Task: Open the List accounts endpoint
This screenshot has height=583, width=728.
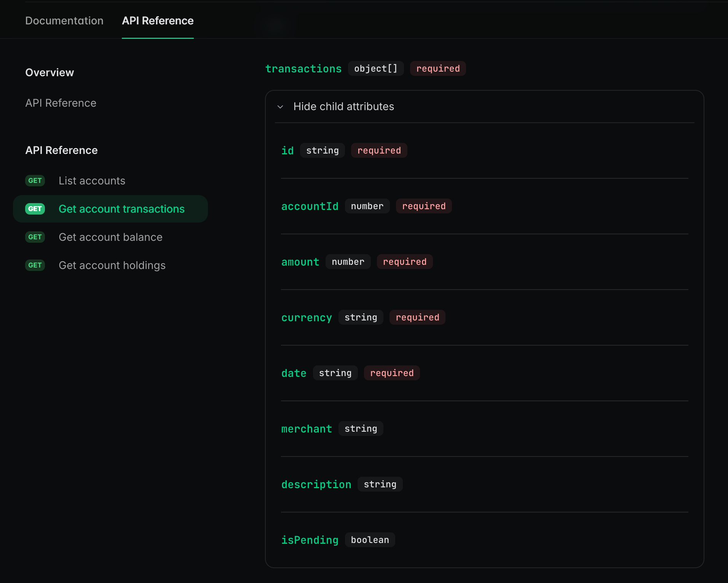Action: tap(92, 181)
